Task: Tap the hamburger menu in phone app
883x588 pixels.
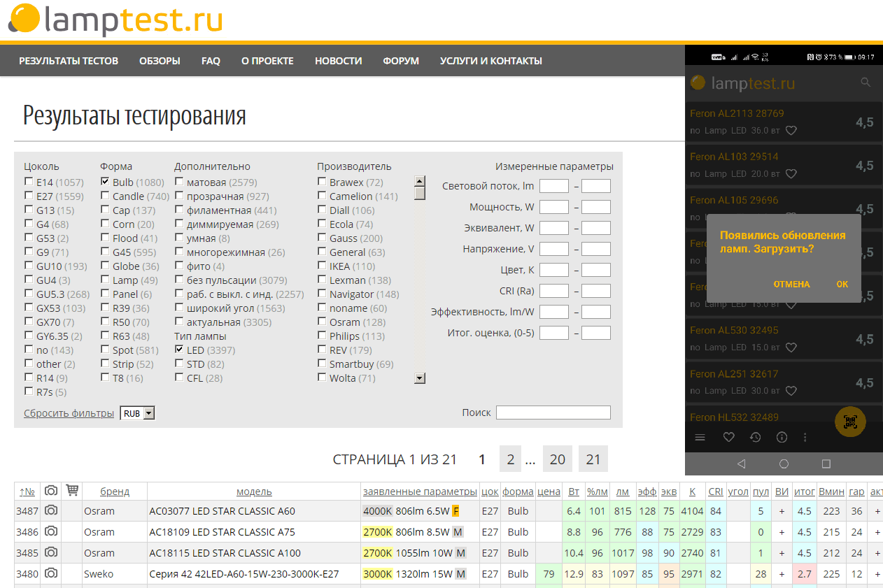Action: (x=700, y=437)
